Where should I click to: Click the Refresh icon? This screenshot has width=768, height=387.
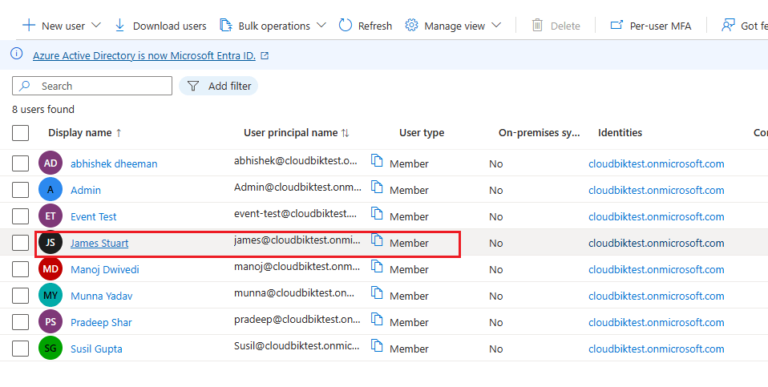(x=345, y=25)
